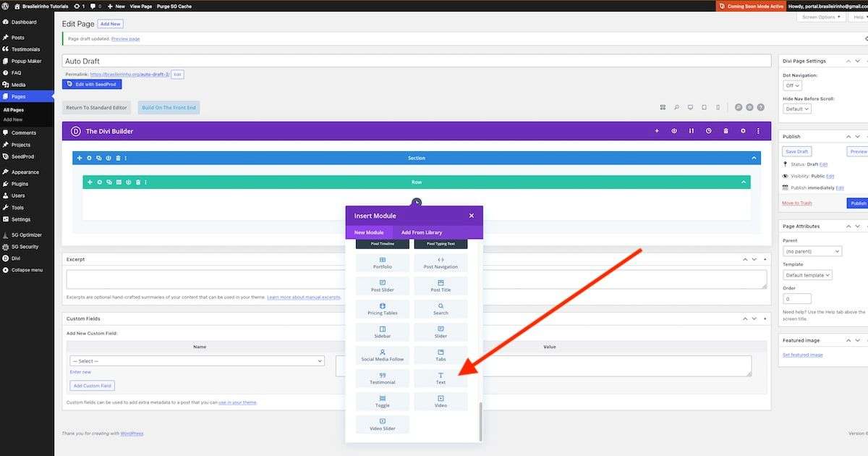
Task: Click Return To Standard Editor
Action: coord(96,108)
